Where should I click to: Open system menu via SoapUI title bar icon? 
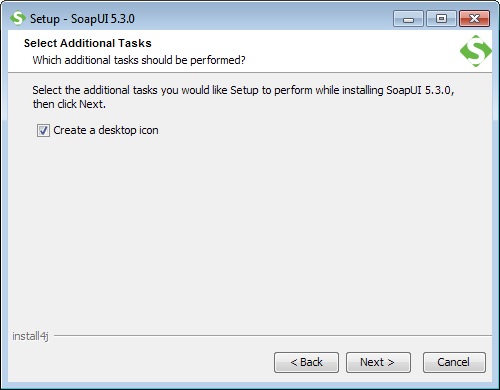[x=18, y=18]
